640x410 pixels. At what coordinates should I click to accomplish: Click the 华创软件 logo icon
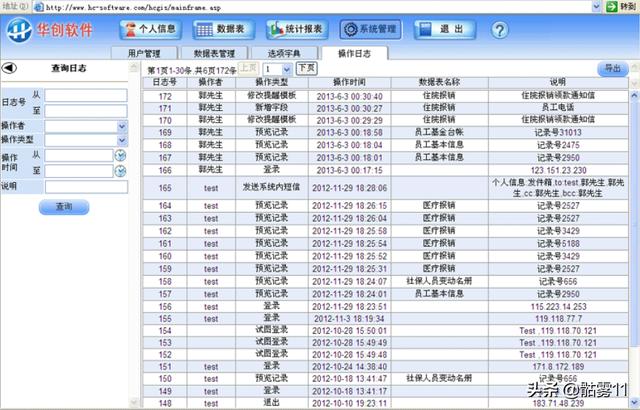click(19, 30)
